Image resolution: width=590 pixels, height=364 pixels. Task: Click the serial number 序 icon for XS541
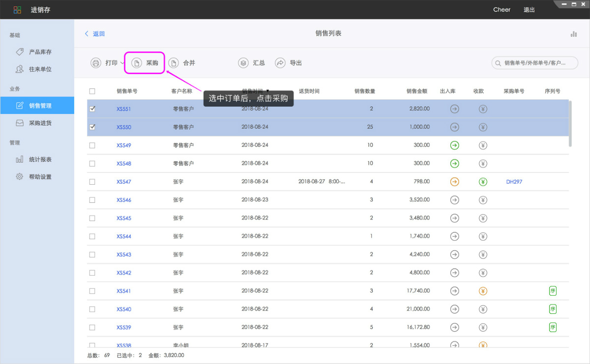[x=553, y=291]
